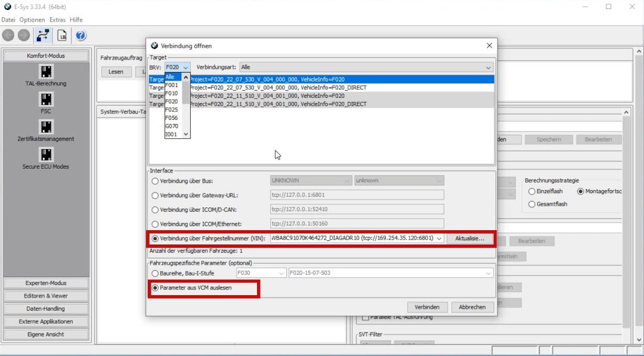
Task: Pick F056 from the BRV list
Action: click(172, 118)
